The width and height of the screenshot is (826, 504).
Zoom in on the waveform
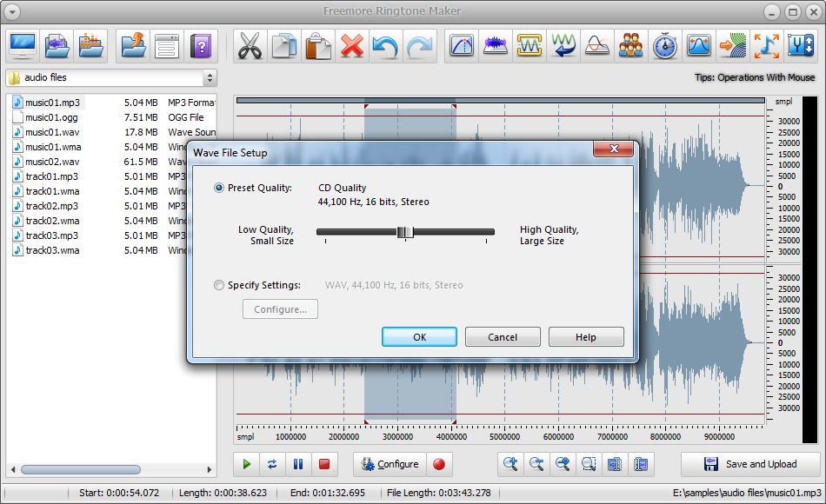coord(510,464)
